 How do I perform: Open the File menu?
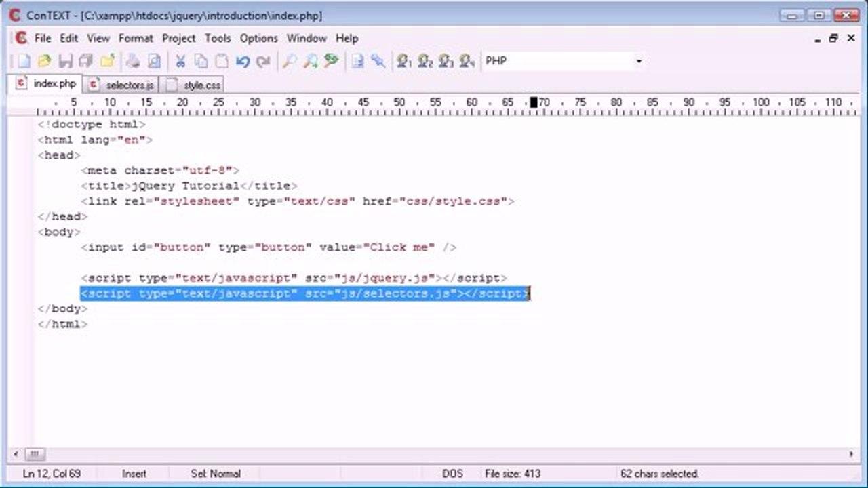(43, 38)
